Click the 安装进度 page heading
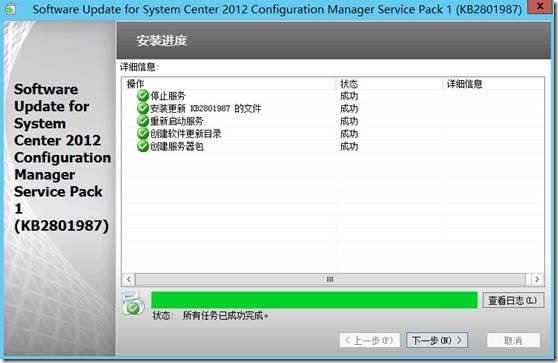558x363 pixels. (162, 41)
